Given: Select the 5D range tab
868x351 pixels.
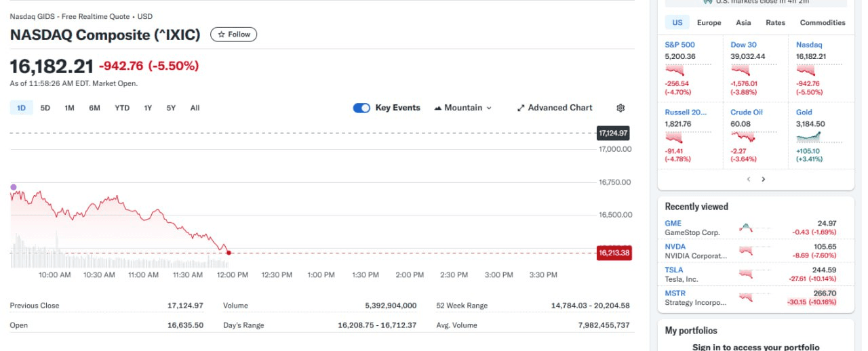Looking at the screenshot, I should tap(45, 108).
